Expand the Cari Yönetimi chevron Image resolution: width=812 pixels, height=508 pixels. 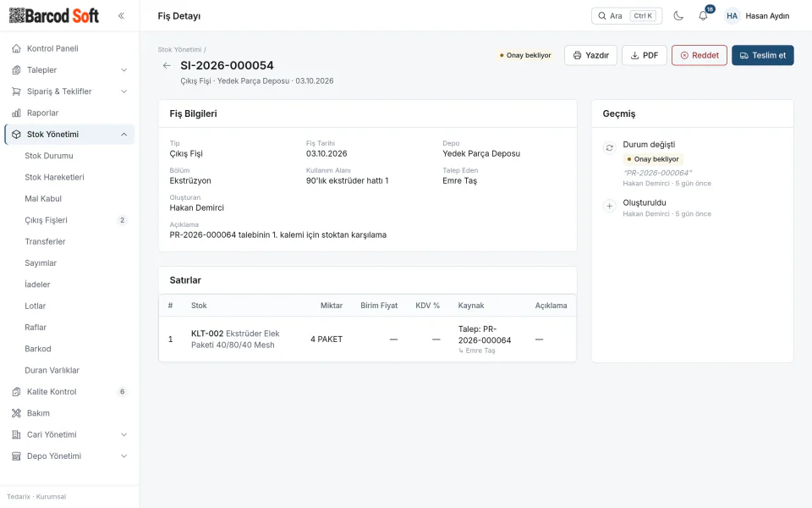point(123,435)
